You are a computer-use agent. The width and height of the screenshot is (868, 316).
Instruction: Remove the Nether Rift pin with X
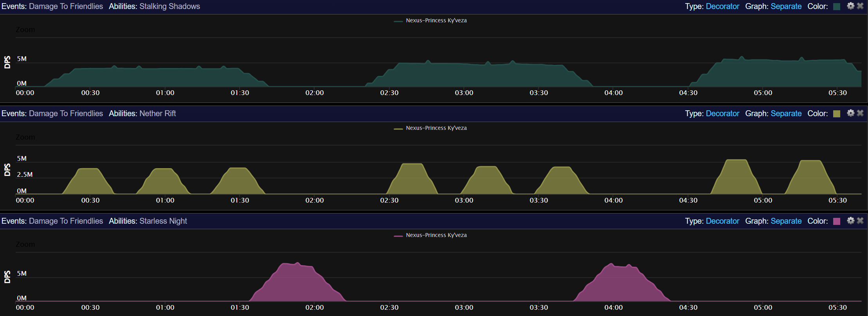tap(860, 113)
